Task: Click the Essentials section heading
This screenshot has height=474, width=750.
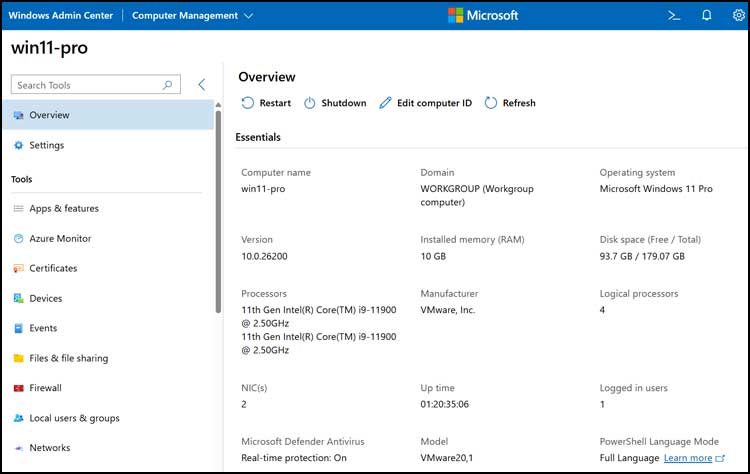Action: [258, 137]
